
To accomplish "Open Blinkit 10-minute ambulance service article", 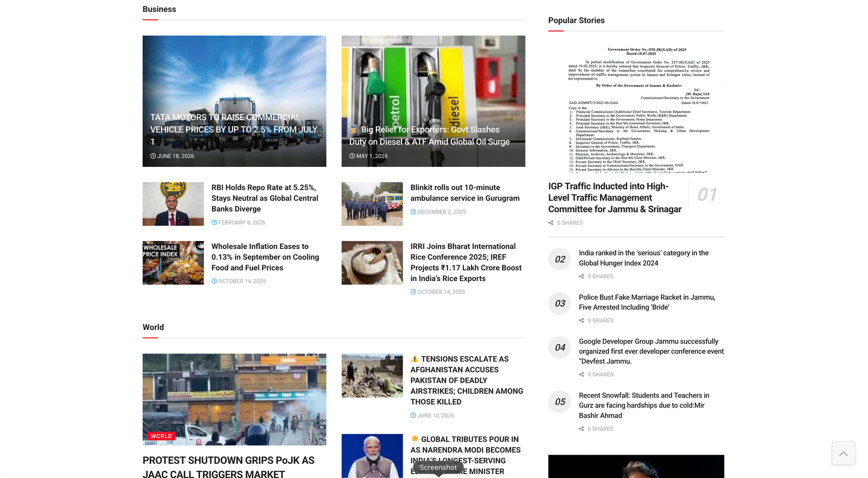I will (x=465, y=193).
